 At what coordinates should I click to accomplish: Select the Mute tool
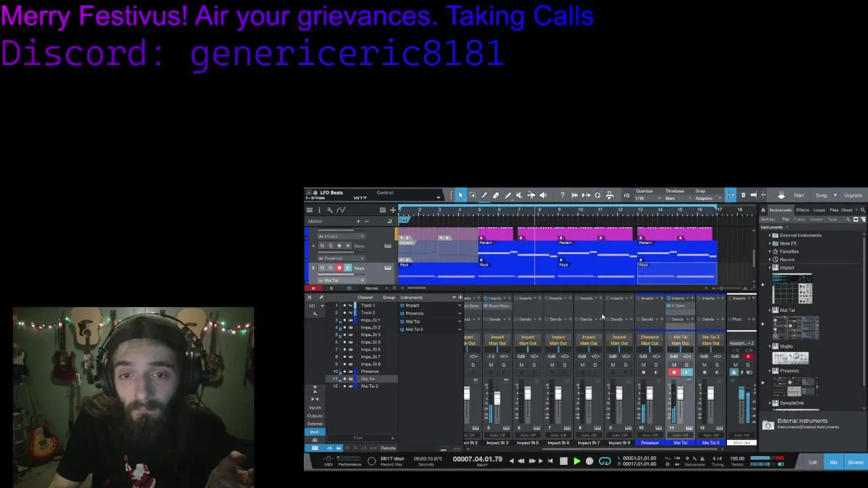[x=519, y=195]
